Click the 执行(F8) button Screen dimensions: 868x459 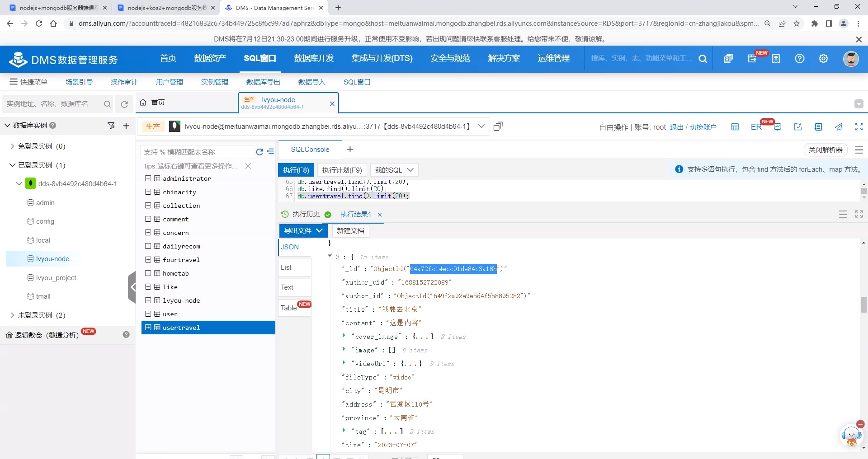click(x=296, y=170)
